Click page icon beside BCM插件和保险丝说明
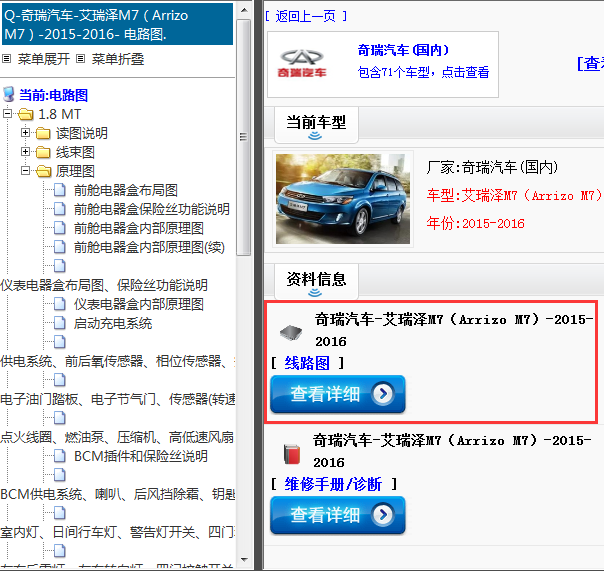 point(59,456)
